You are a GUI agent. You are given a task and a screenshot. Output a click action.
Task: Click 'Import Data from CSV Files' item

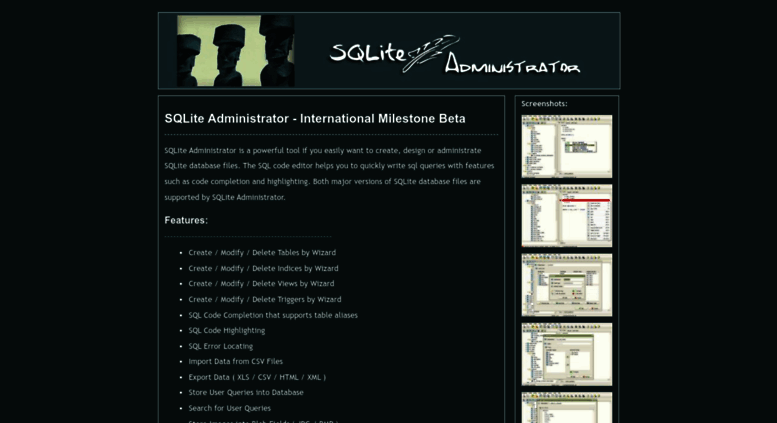[x=235, y=362]
